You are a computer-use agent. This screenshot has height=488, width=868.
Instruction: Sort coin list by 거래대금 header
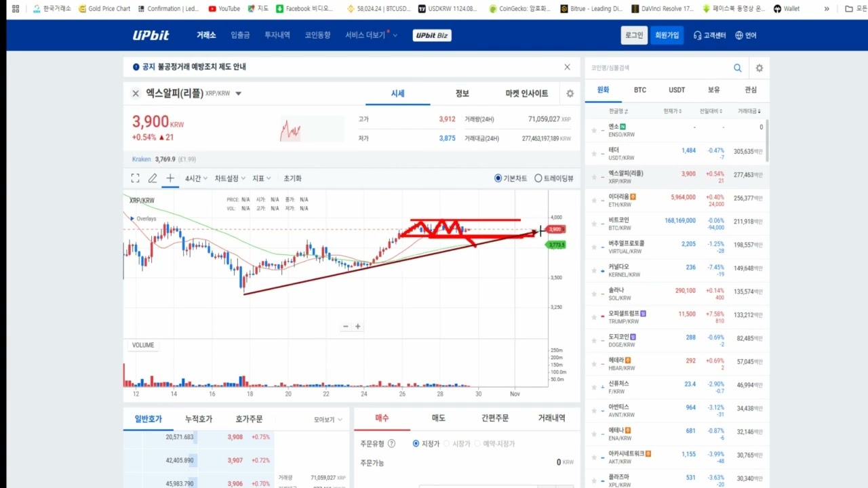pyautogui.click(x=749, y=111)
